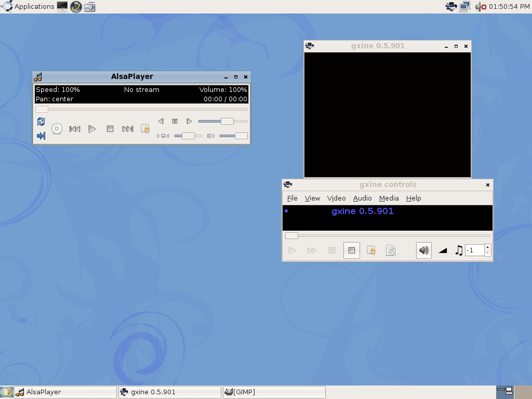
Task: Click the gxine play button
Action: click(x=292, y=250)
